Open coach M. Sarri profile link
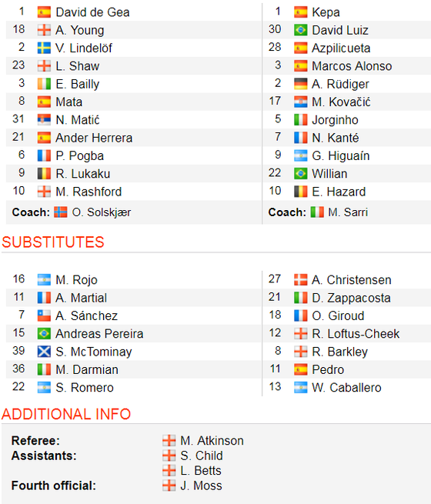The height and width of the screenshot is (504, 431). (348, 212)
